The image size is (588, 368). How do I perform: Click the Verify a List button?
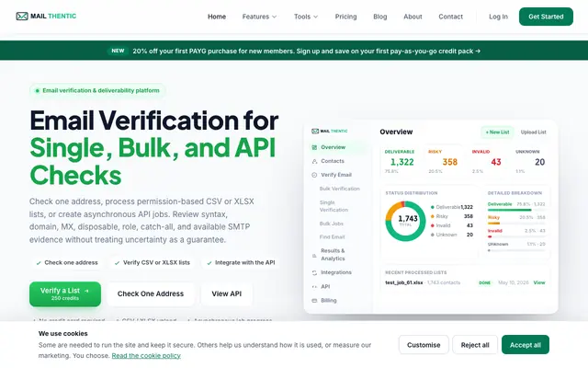[x=65, y=294]
